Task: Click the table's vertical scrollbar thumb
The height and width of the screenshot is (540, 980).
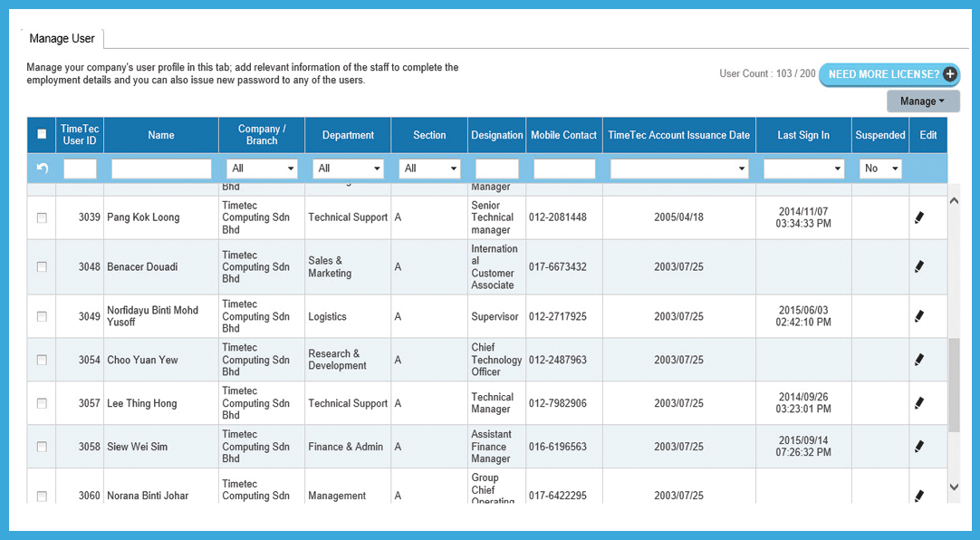Action: [954, 385]
